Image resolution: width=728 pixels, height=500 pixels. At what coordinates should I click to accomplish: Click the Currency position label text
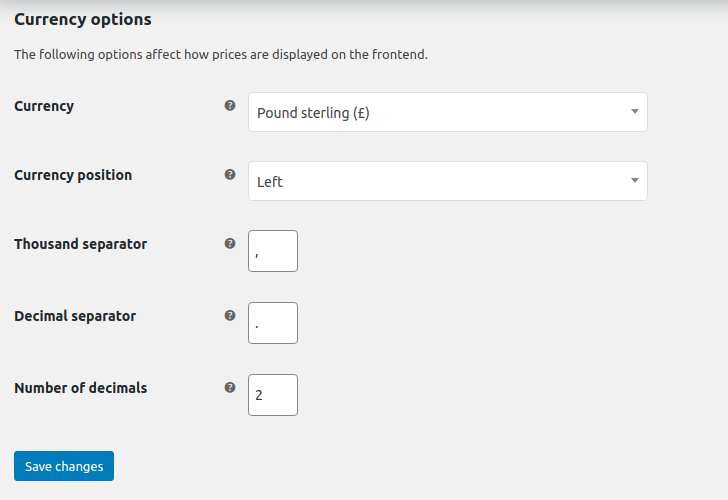tap(73, 175)
